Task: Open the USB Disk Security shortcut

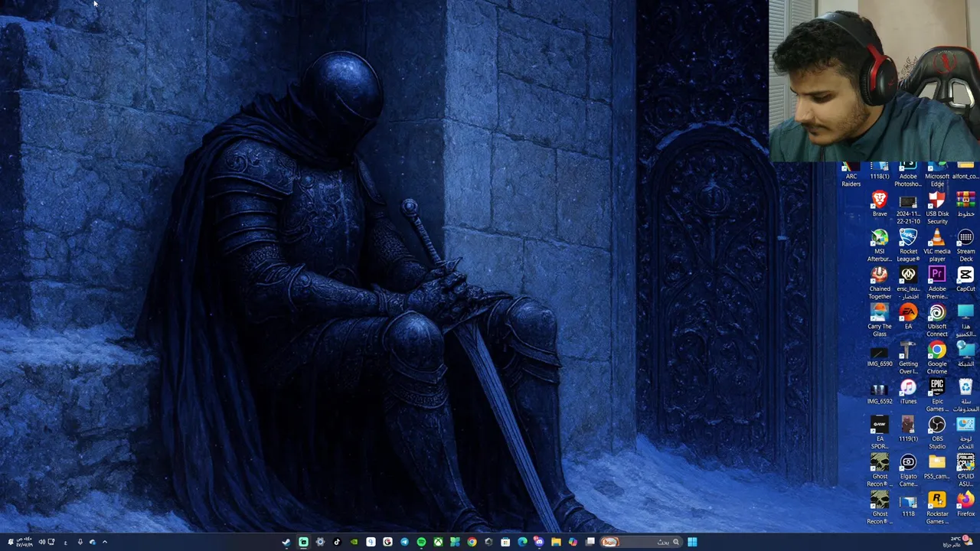Action: tap(937, 208)
